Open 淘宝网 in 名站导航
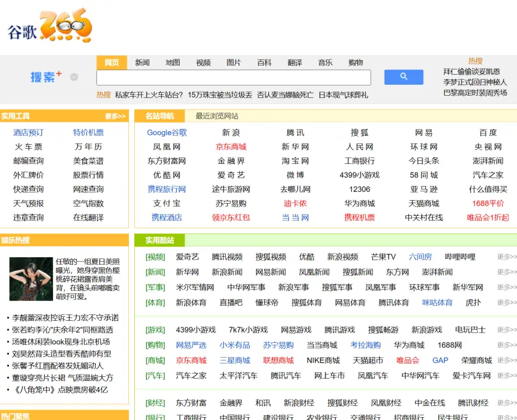Viewport: 517px width, 420px height. (x=295, y=161)
